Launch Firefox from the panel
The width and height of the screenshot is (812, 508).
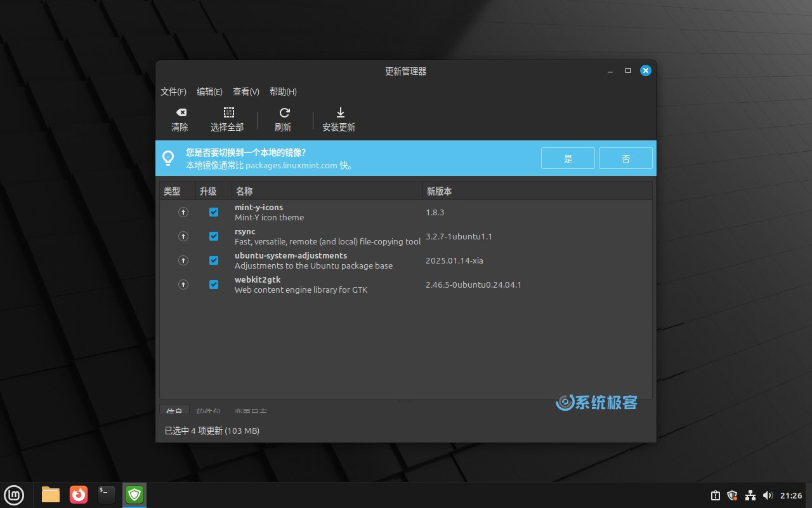click(x=79, y=494)
